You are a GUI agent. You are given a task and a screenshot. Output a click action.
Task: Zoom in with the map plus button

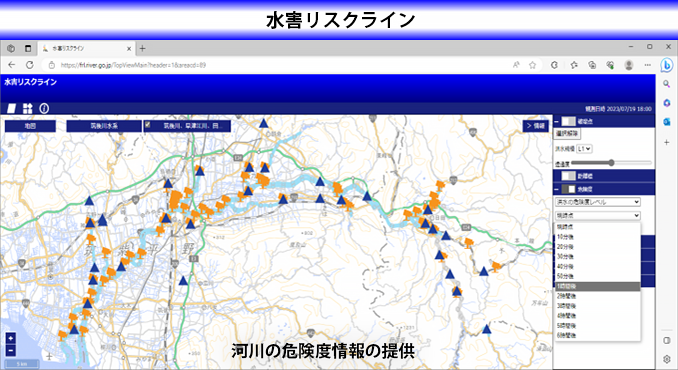tap(11, 338)
